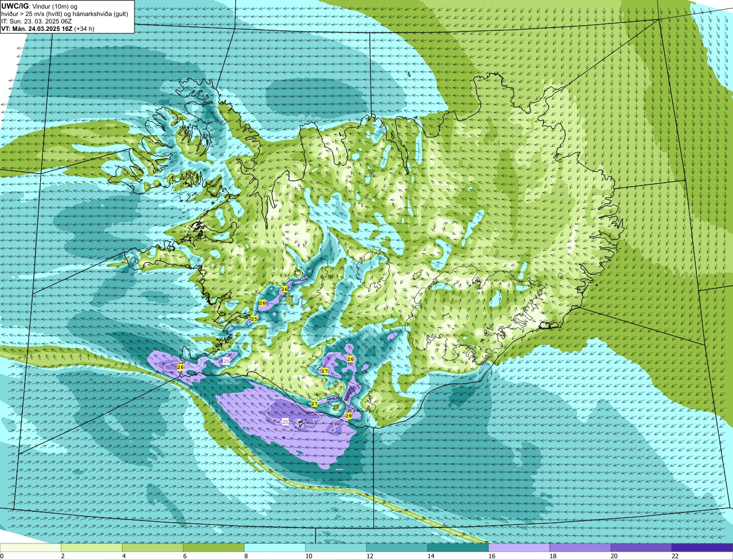Select the initial time "IT: Sun. 23. 03. 2025 06Z"
733x560 pixels.
(37, 21)
